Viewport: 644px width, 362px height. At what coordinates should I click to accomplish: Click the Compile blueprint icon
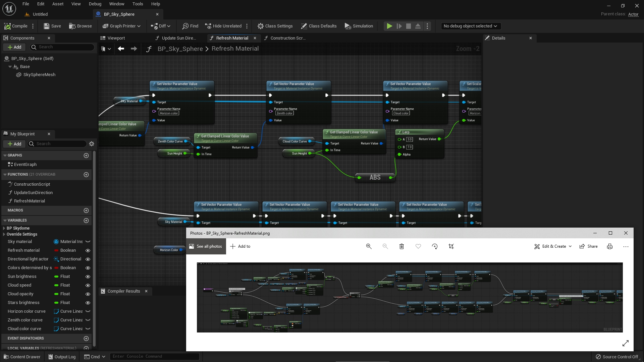tap(7, 26)
